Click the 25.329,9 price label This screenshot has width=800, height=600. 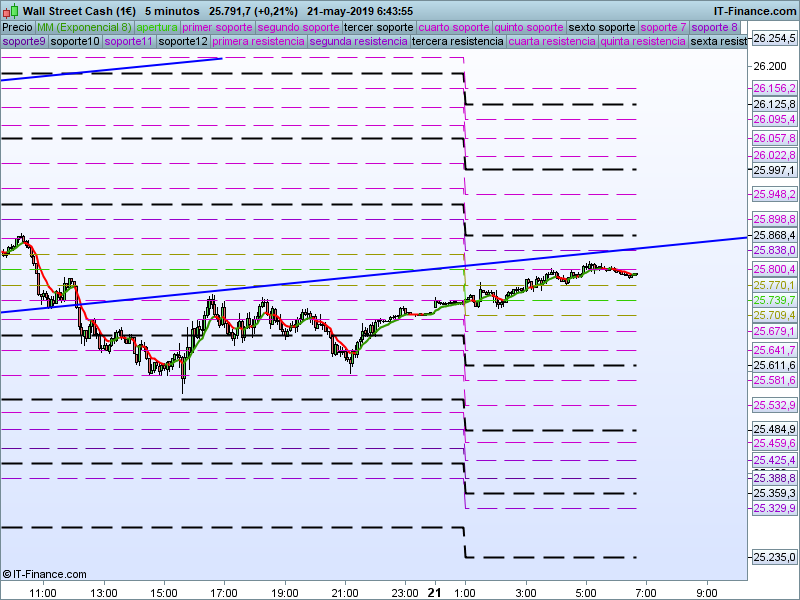click(x=774, y=508)
